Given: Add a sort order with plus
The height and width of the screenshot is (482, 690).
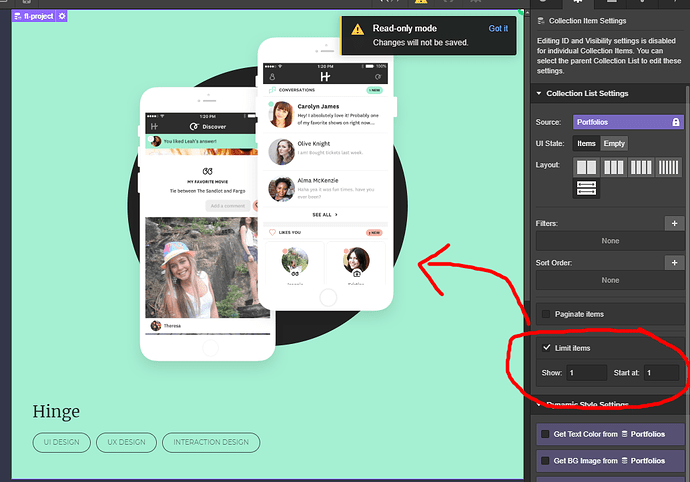Looking at the screenshot, I should (674, 263).
